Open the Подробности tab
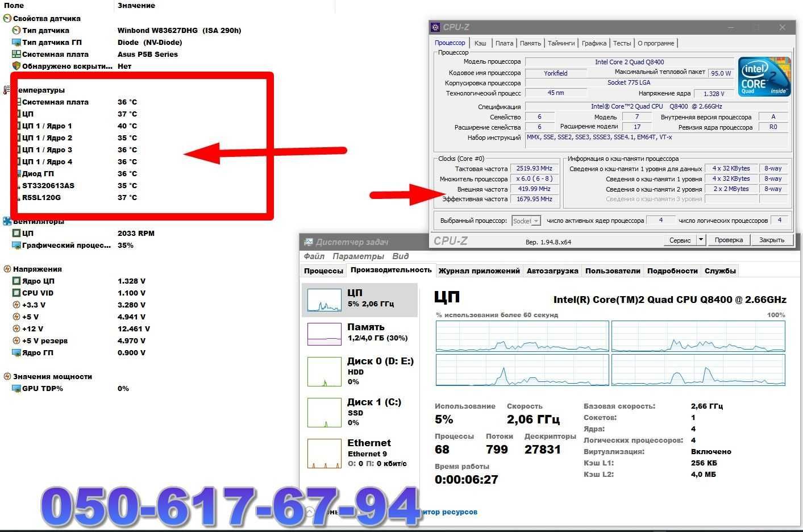Screen dimensions: 803x532 [x=672, y=271]
